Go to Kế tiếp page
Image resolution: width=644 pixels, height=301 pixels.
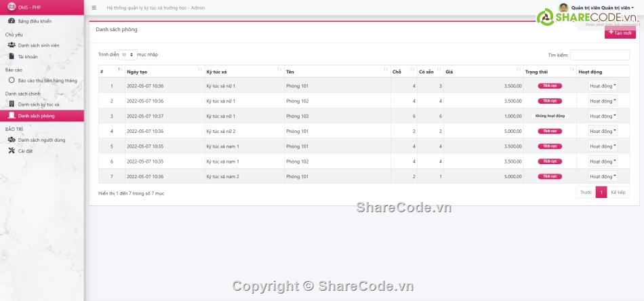(x=618, y=193)
